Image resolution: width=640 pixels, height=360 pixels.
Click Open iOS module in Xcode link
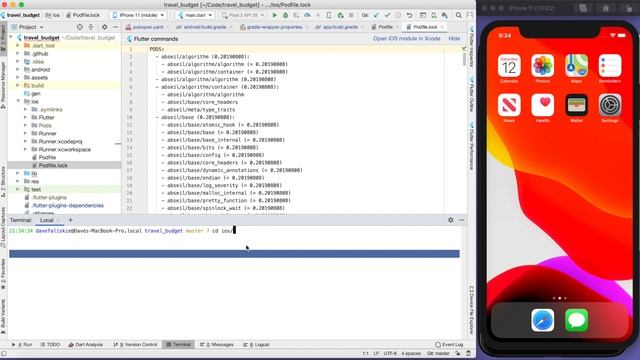point(407,38)
